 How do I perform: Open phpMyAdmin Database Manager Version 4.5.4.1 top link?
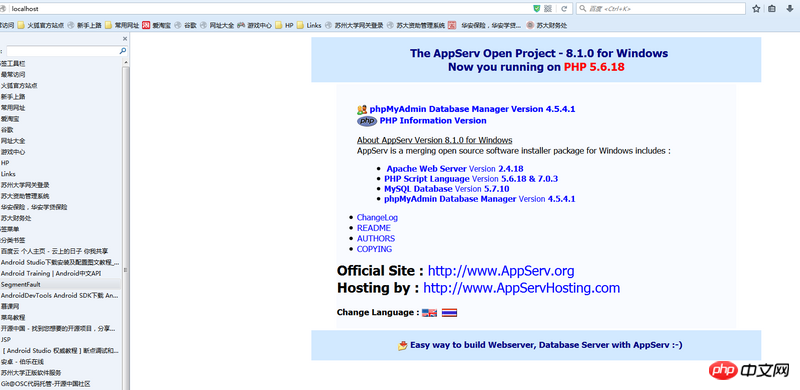tap(472, 109)
